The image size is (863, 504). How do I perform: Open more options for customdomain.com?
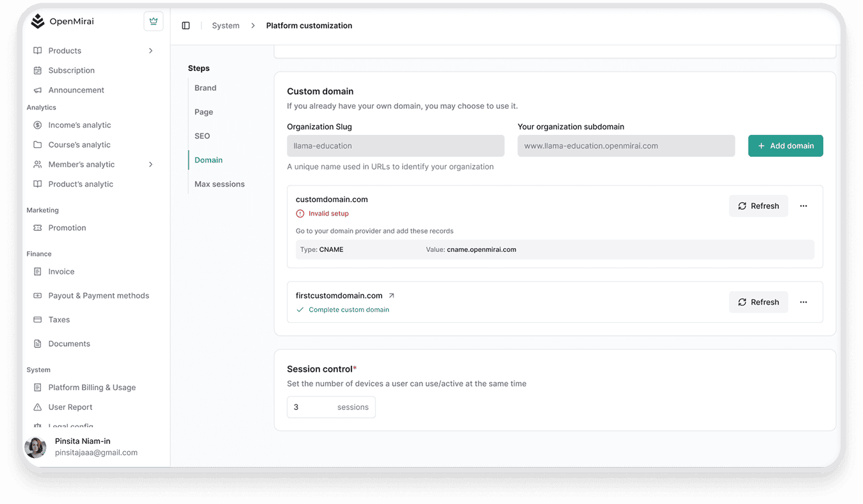(803, 206)
